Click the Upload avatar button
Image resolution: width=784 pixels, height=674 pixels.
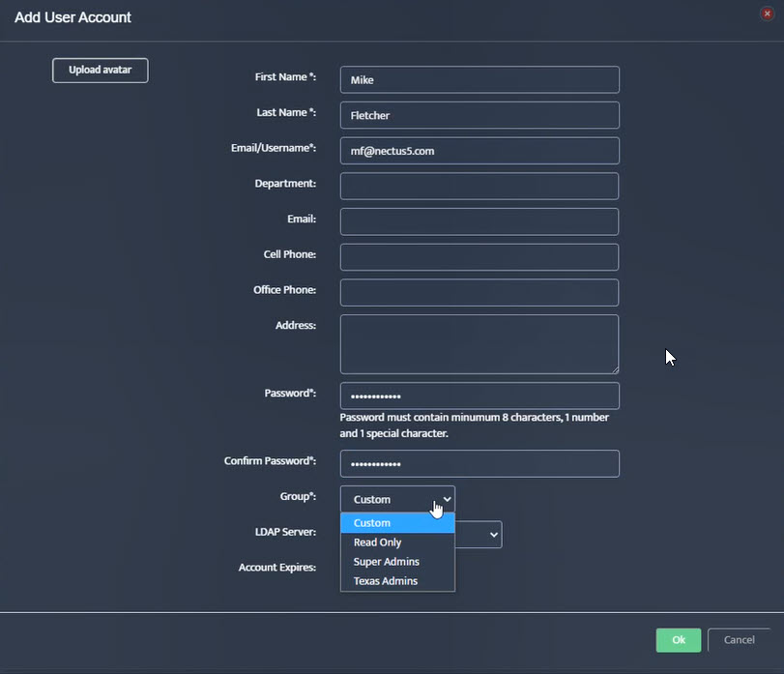pos(100,70)
